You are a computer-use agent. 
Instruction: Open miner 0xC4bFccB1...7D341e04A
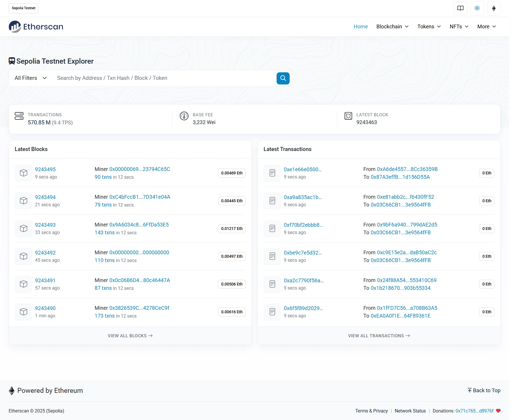coord(140,197)
